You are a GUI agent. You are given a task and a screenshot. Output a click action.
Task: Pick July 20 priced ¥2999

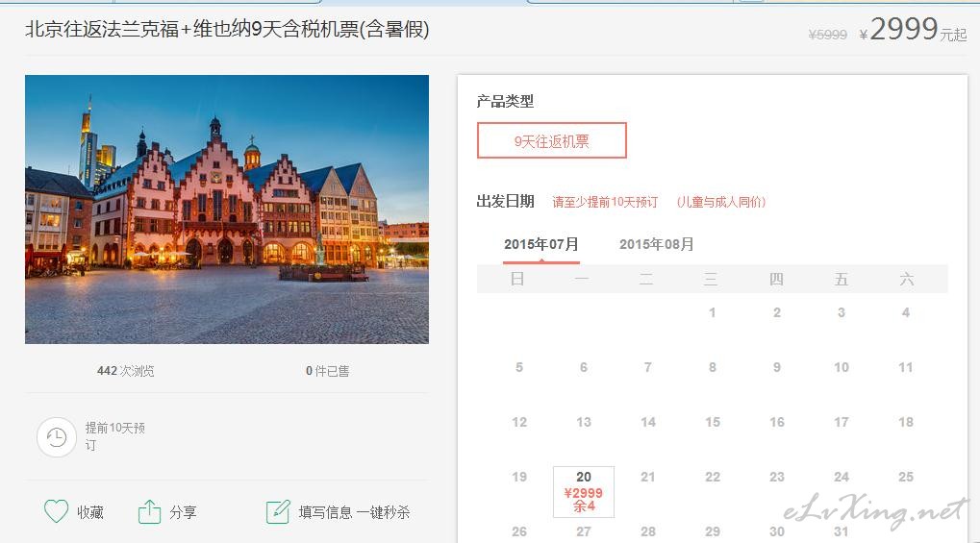584,492
